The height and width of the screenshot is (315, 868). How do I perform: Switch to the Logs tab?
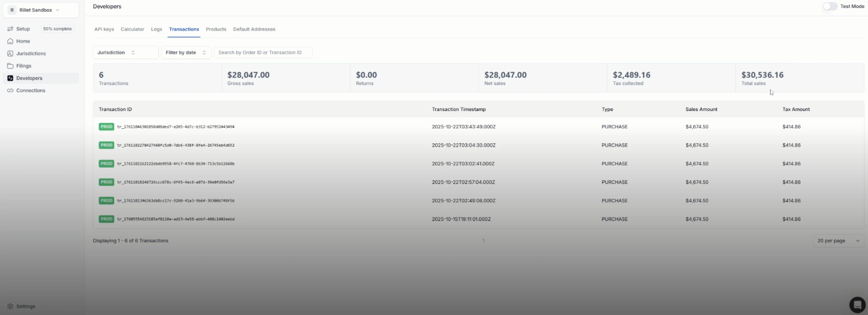click(157, 29)
